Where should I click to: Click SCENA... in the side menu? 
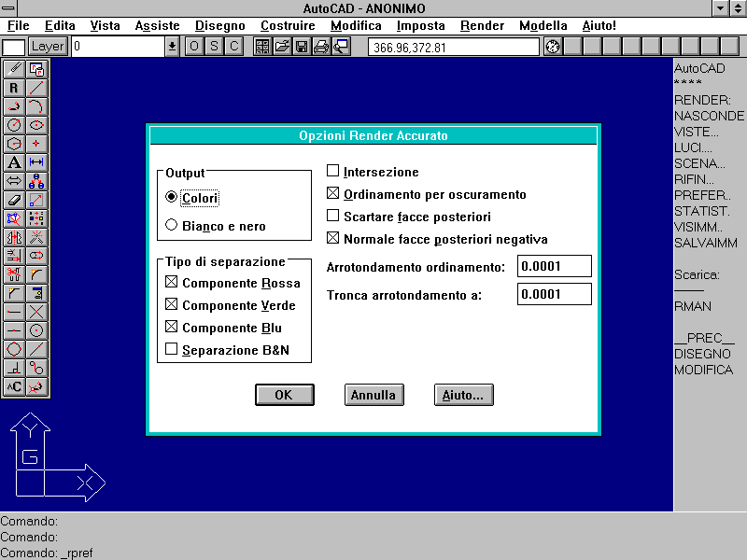pyautogui.click(x=699, y=164)
